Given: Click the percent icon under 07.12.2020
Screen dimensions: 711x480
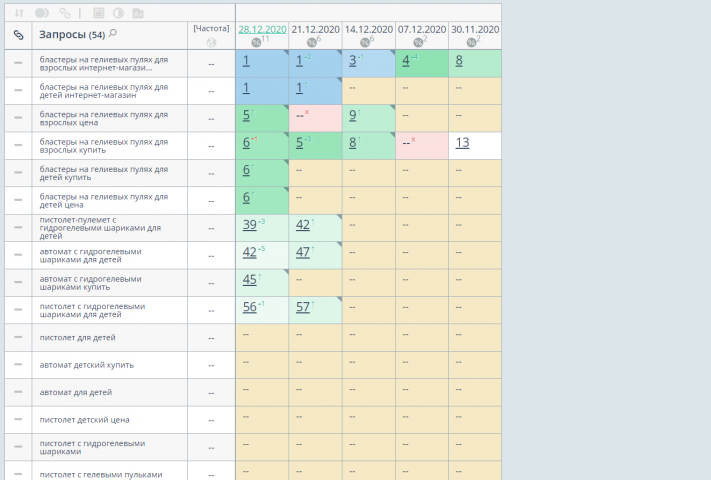Looking at the screenshot, I should point(418,43).
